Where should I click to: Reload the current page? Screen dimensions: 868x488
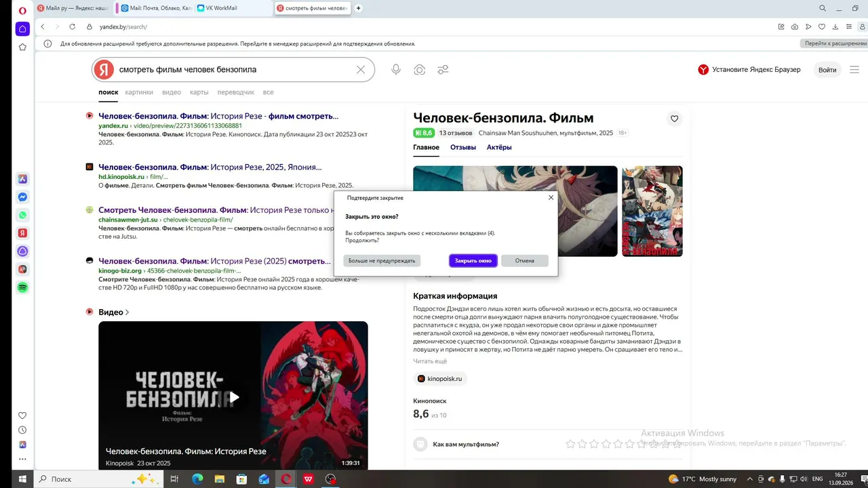(72, 27)
